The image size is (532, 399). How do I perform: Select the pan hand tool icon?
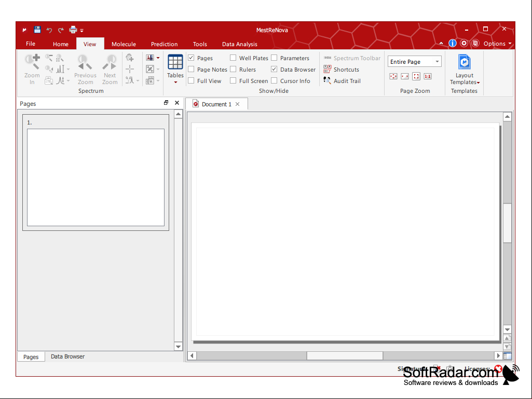(x=130, y=58)
